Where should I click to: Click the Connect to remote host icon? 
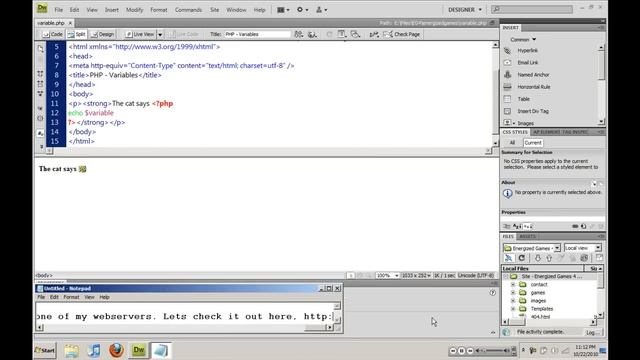508,258
